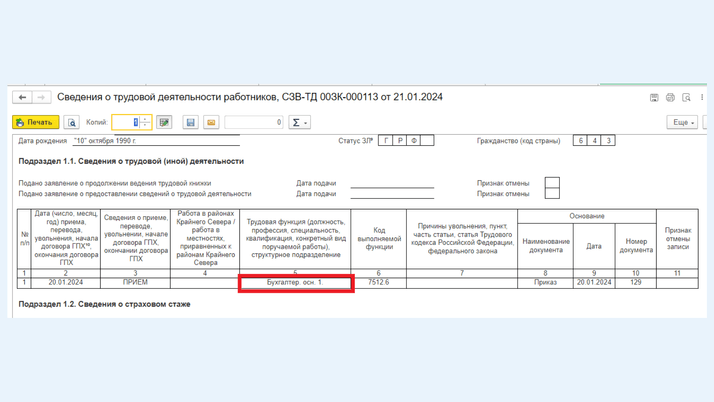This screenshot has width=714, height=402.
Task: Select the 20.01.2024 date cell in column 2
Action: pos(66,283)
